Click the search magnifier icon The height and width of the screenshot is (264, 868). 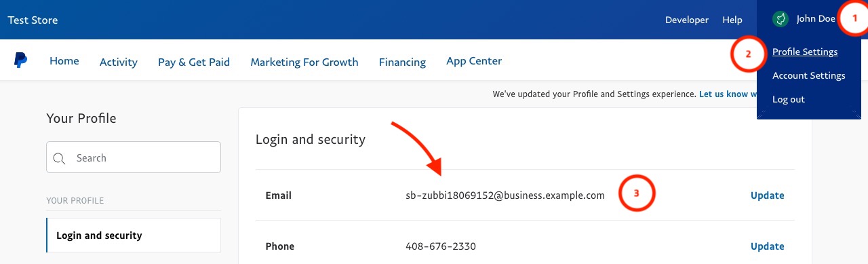(x=59, y=158)
